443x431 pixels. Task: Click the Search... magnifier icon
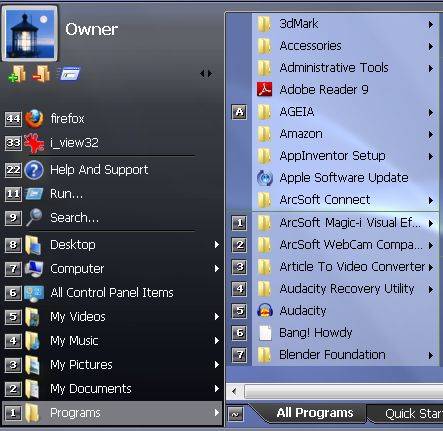coord(34,217)
